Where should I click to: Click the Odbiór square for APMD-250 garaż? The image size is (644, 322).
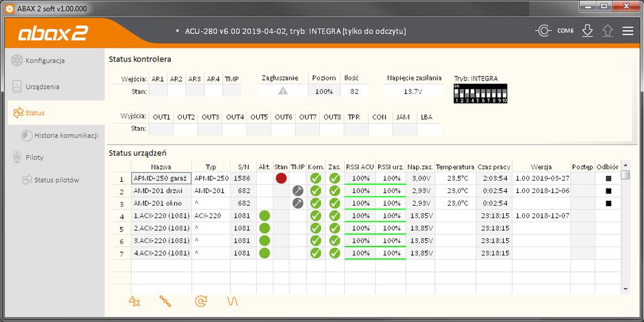608,179
